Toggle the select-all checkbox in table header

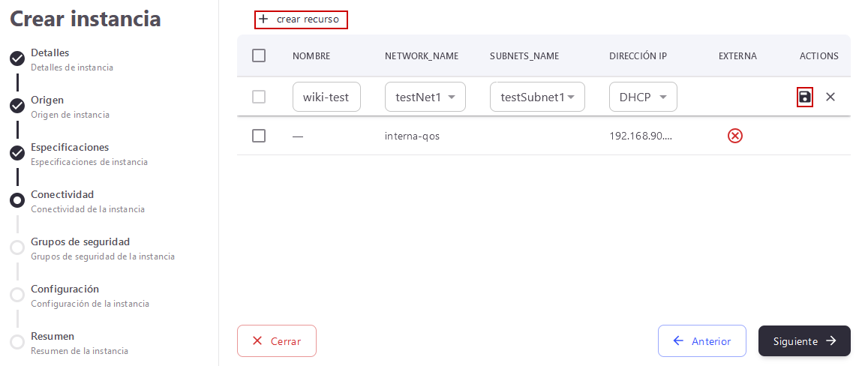click(x=259, y=55)
